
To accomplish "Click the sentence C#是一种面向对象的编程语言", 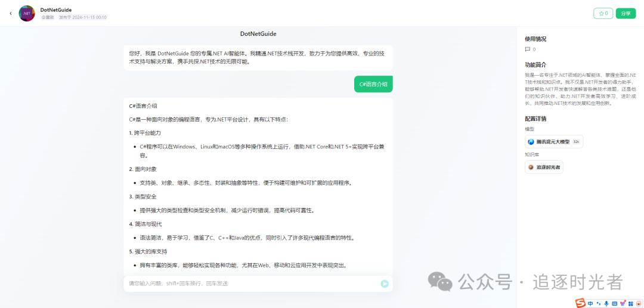I will [209, 120].
